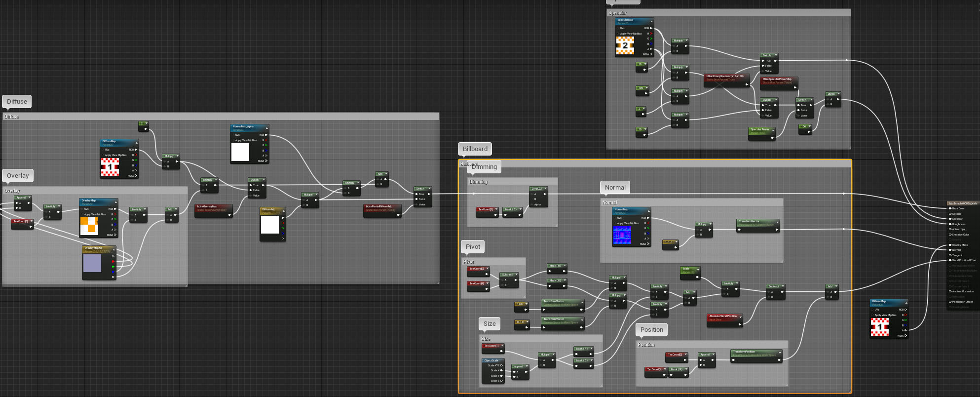980x397 pixels.
Task: Click the OverlayMap green G output pin
Action: point(115,219)
